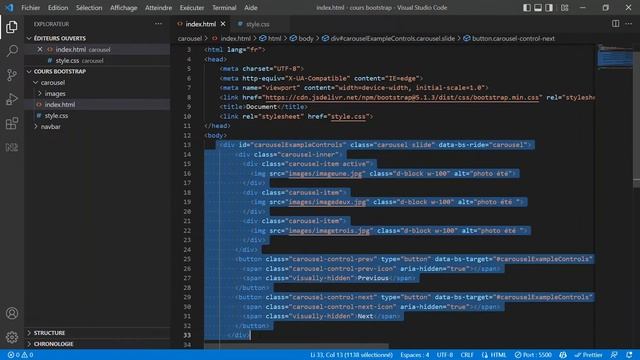This screenshot has width=640, height=360.
Task: Split the editor to the right
Action: [x=616, y=24]
